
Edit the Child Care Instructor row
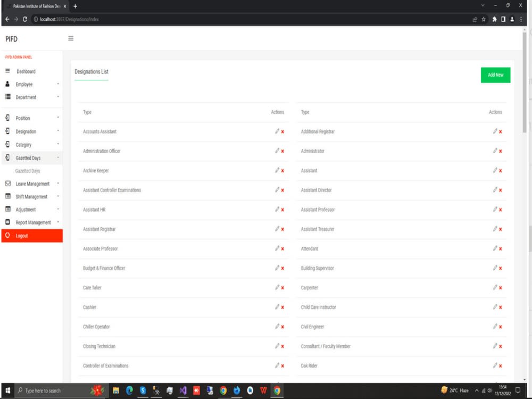pos(495,307)
